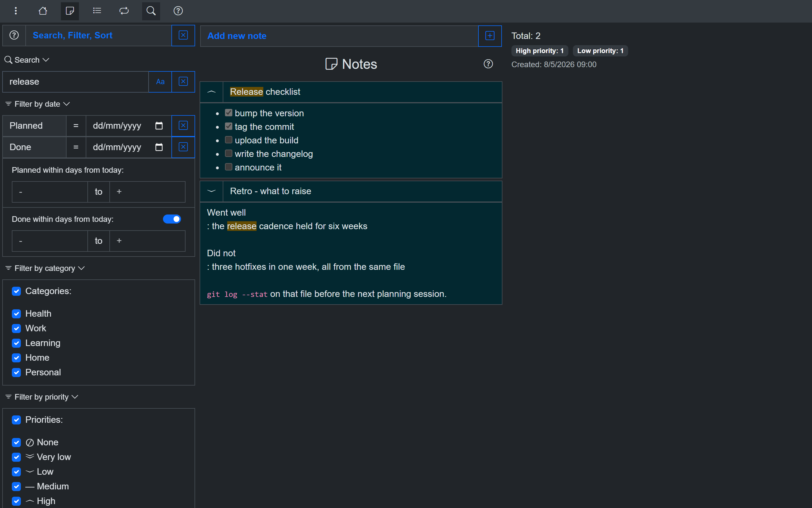Uncheck the bump the version checkbox
812x508 pixels.
228,113
